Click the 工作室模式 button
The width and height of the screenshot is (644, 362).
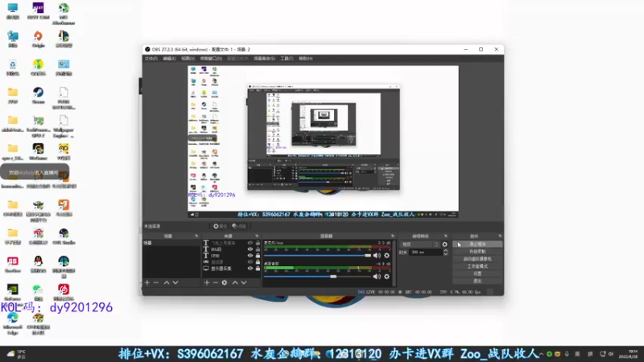click(x=477, y=266)
